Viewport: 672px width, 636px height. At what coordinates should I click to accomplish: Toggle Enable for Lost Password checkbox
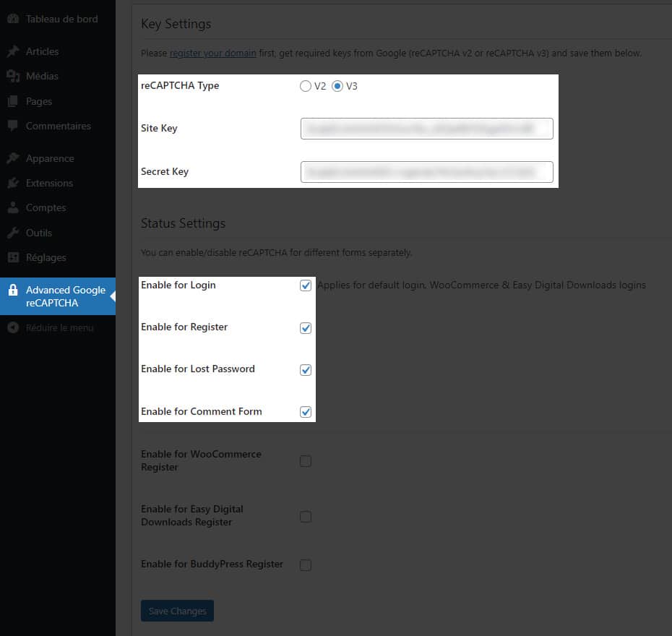pyautogui.click(x=306, y=370)
